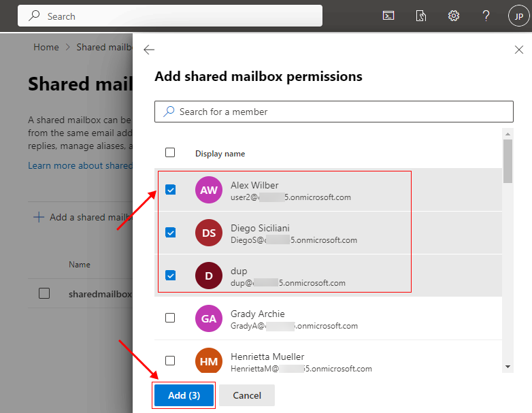Click the Cancel button

click(247, 395)
